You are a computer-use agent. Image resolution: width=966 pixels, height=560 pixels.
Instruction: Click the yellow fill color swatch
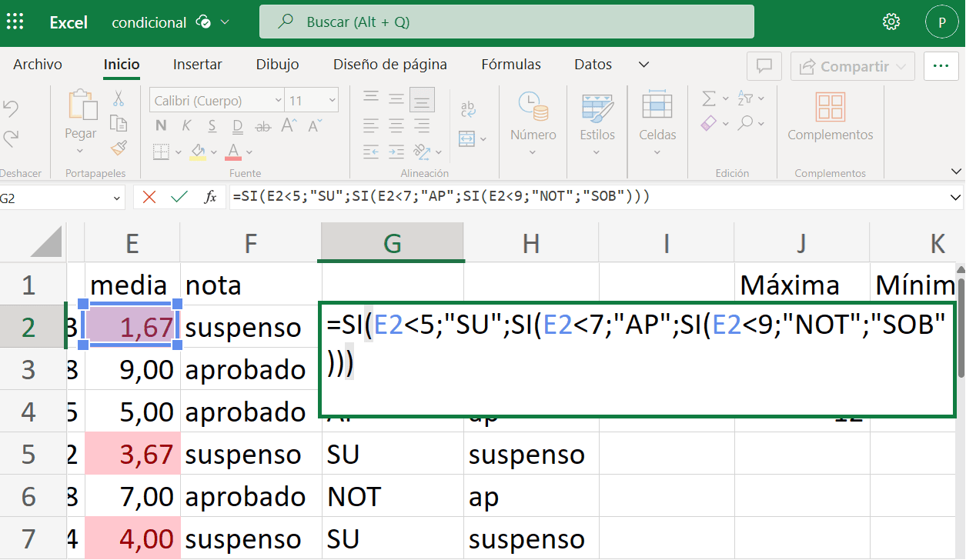[x=197, y=151]
